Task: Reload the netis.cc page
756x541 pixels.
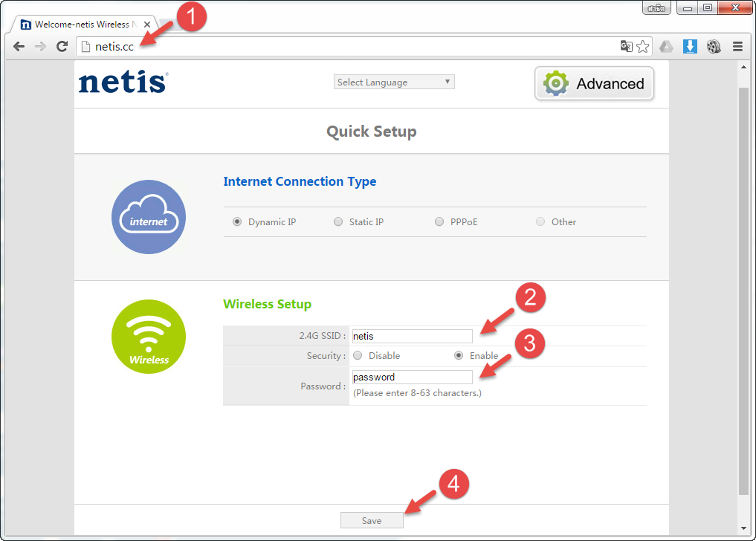Action: (x=62, y=46)
